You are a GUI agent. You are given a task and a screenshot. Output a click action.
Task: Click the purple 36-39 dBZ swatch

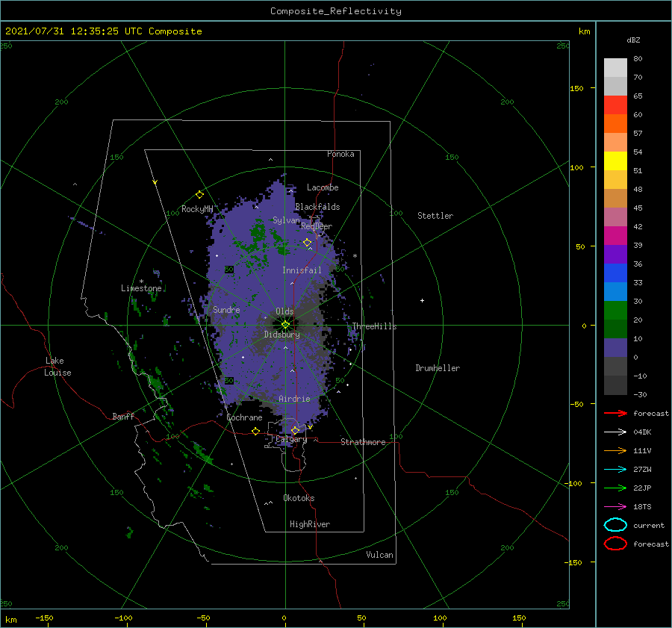(x=615, y=255)
